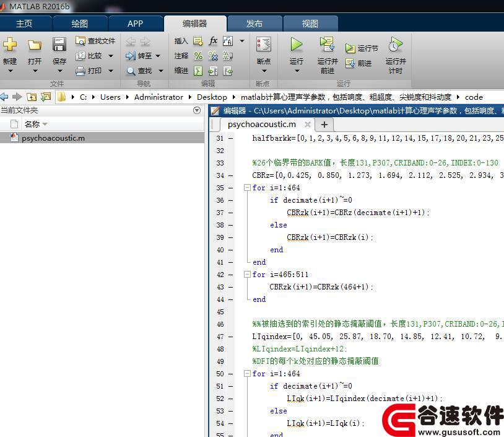This screenshot has width=504, height=437.
Task: Click Users in the address path
Action: (110, 97)
